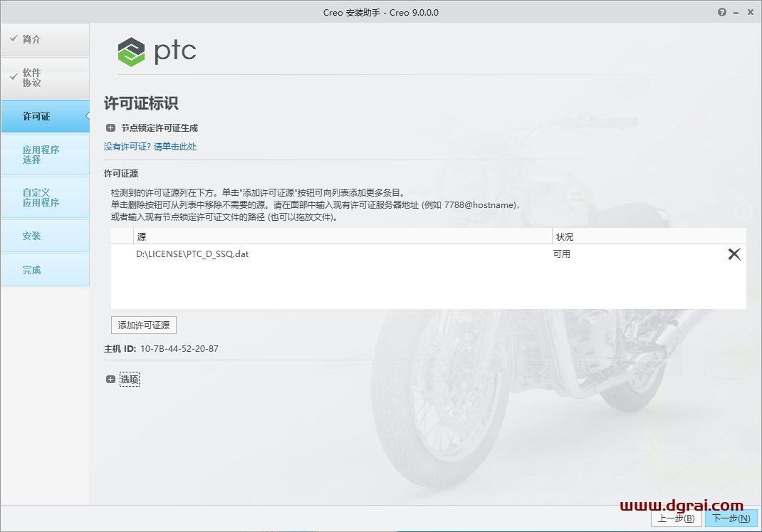Remove the PTC_D_SSQ.dat license source
Screen dimensions: 762x532
tap(734, 254)
